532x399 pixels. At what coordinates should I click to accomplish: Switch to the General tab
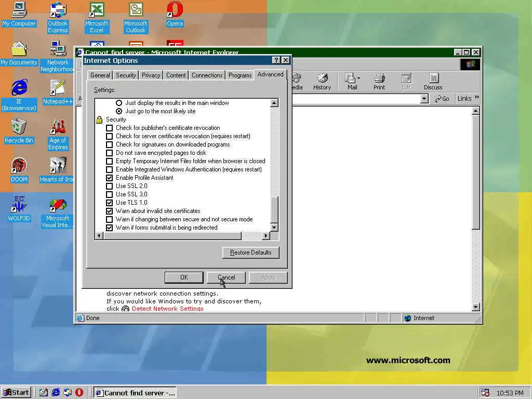click(100, 75)
